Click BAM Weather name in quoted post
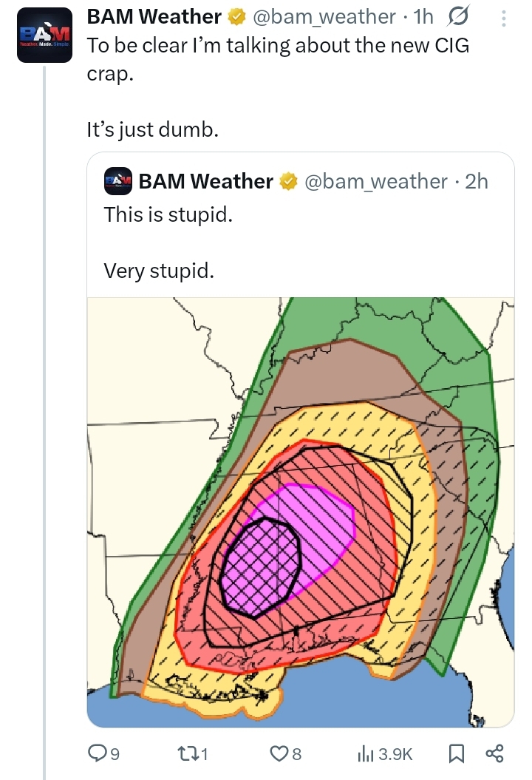The image size is (532, 780). coord(206,181)
